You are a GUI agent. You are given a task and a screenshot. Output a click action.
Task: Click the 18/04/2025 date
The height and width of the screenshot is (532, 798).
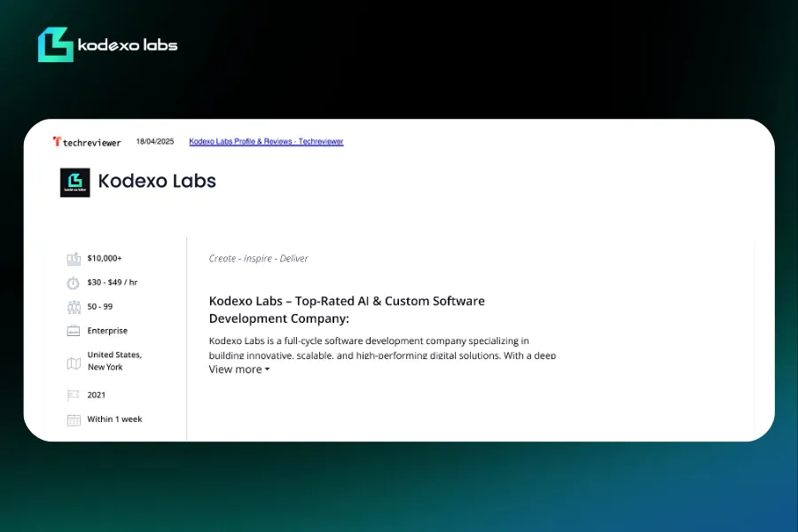[x=154, y=142]
